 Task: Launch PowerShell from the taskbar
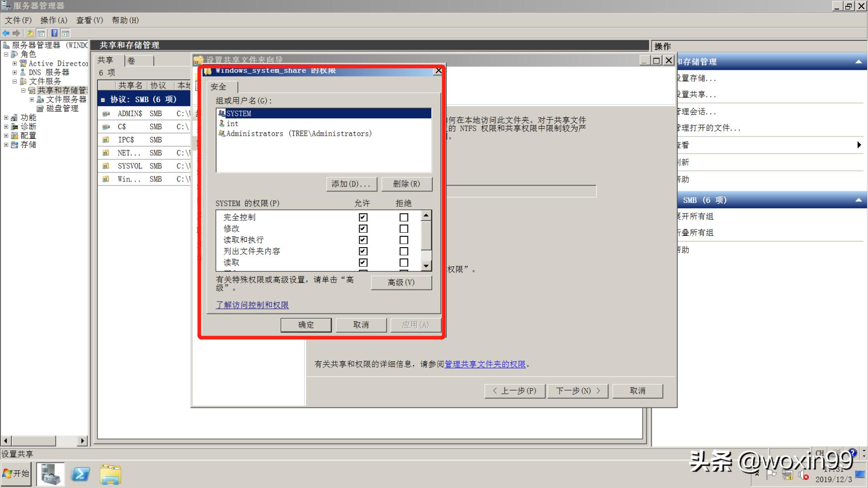coord(80,473)
